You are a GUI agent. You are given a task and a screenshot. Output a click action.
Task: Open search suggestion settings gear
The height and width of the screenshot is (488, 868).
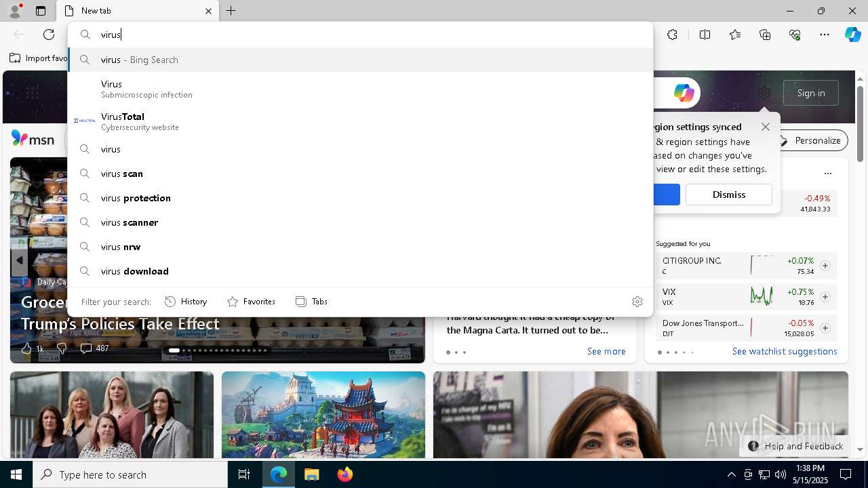[x=637, y=302]
